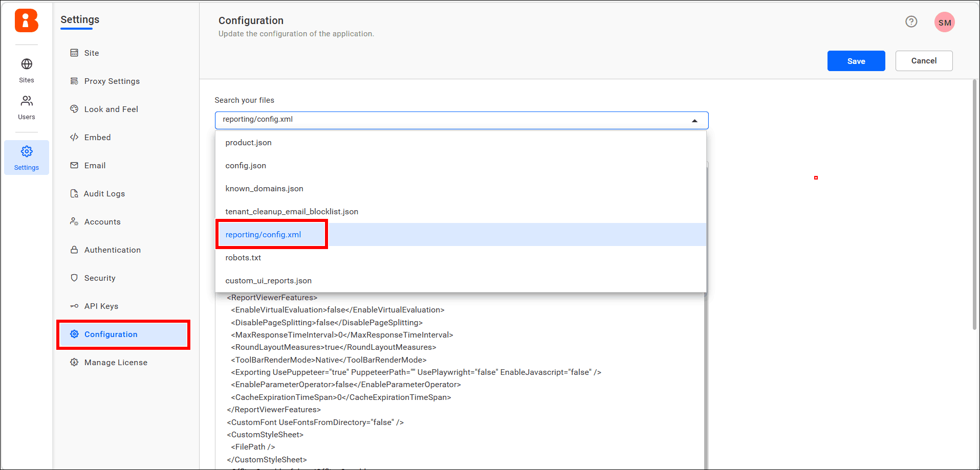Select the Settings gear in left sidebar
The width and height of the screenshot is (980, 470).
coord(26,156)
